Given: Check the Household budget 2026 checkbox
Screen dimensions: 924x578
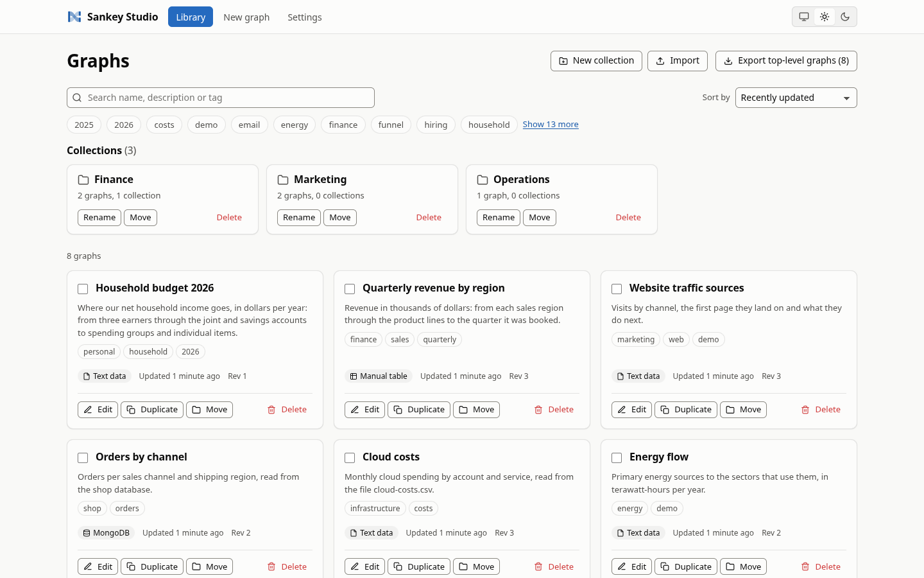Looking at the screenshot, I should pos(83,289).
